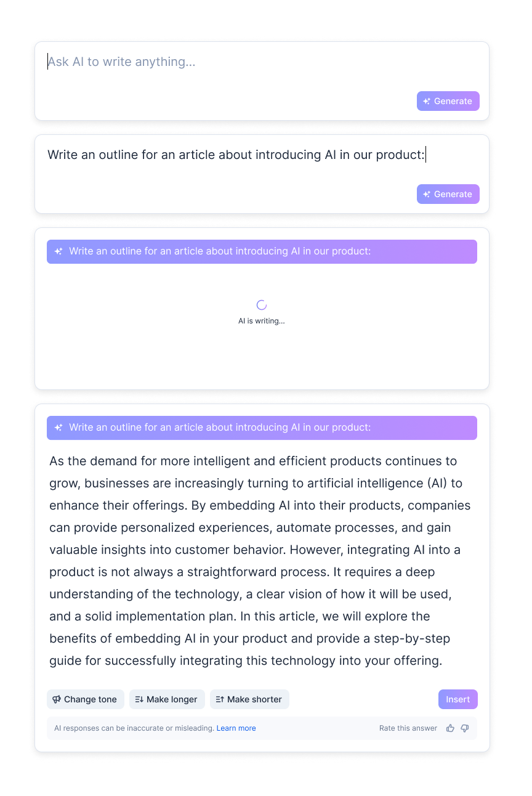This screenshot has width=532, height=796.
Task: Click the sparkle icon in the finished answer banner
Action: coord(58,428)
